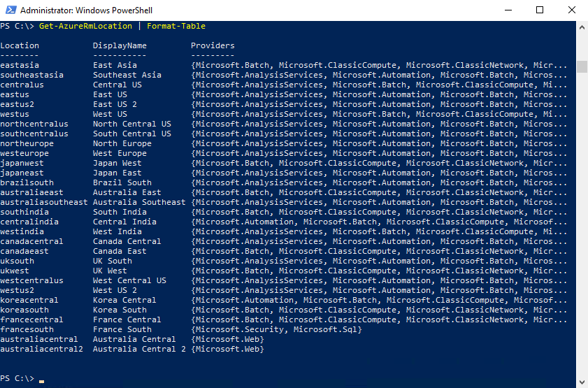The width and height of the screenshot is (588, 388).
Task: Click the 'eastasia' location entry
Action: pos(20,65)
